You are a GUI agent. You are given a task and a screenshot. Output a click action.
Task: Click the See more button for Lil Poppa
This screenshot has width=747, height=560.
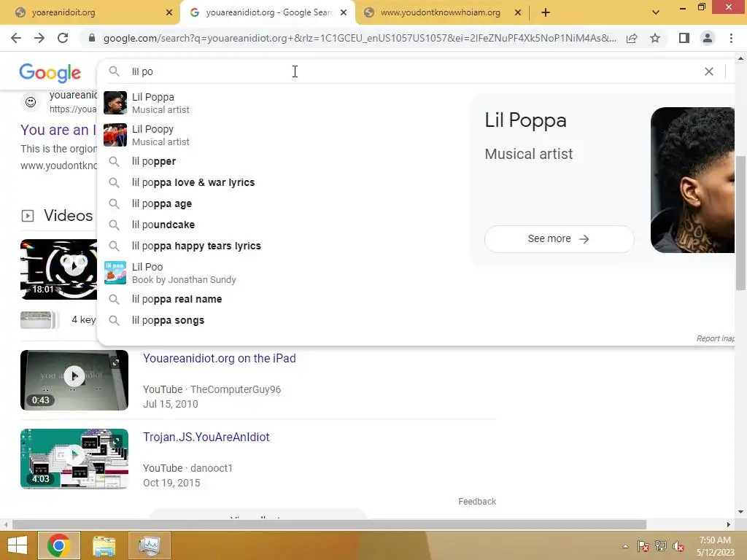[559, 238]
